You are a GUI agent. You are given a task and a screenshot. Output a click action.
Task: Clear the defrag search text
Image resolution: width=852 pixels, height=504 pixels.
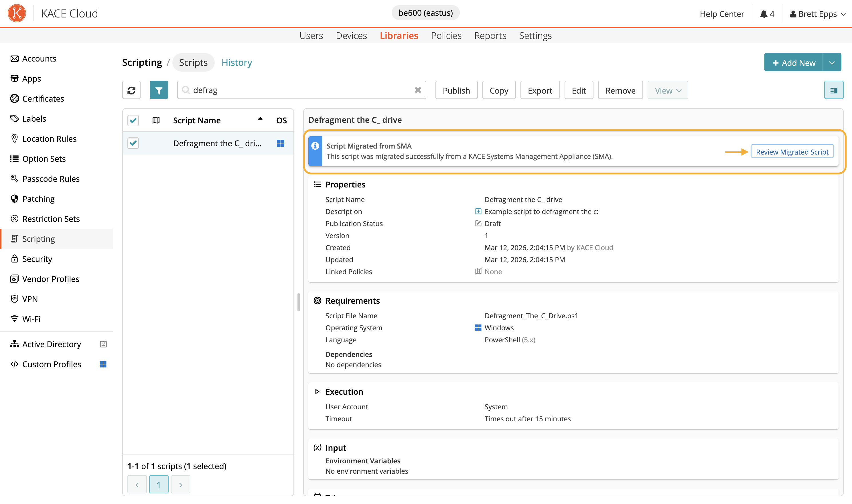417,90
